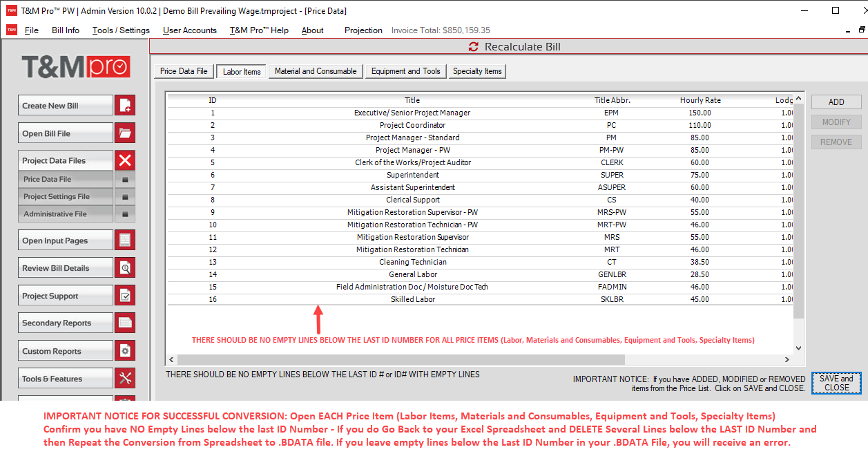The image size is (868, 474).
Task: Click the Open Bill File label button
Action: [65, 133]
